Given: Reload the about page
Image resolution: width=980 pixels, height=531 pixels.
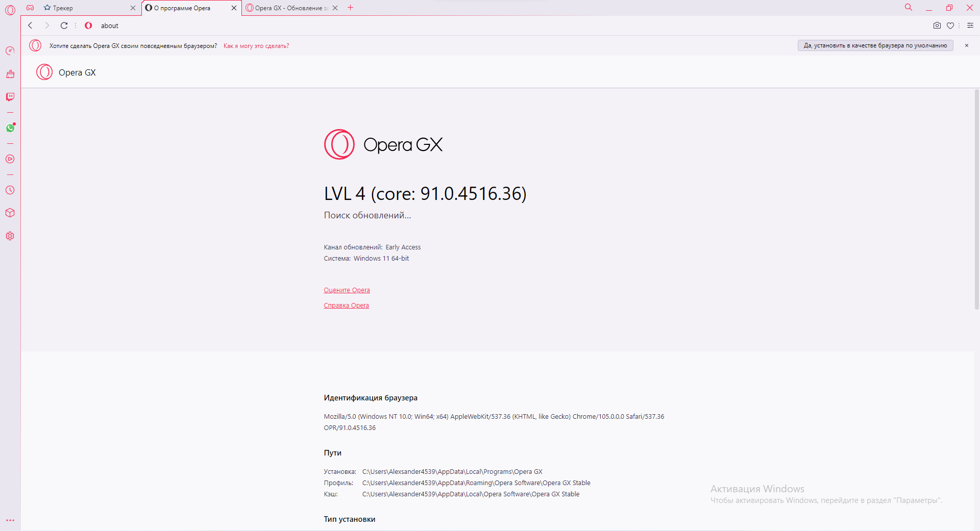Looking at the screenshot, I should point(64,26).
